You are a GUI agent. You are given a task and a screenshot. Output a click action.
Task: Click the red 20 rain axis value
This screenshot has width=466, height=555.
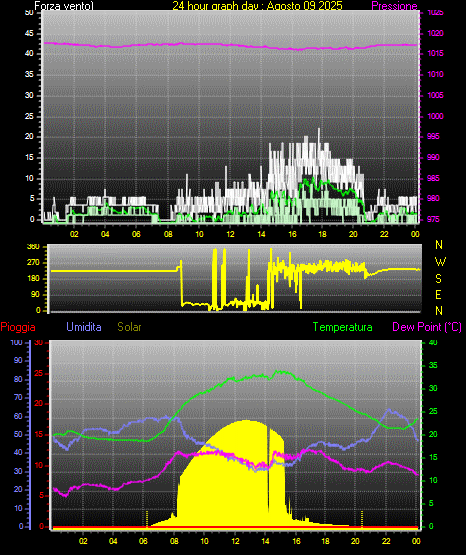point(39,404)
